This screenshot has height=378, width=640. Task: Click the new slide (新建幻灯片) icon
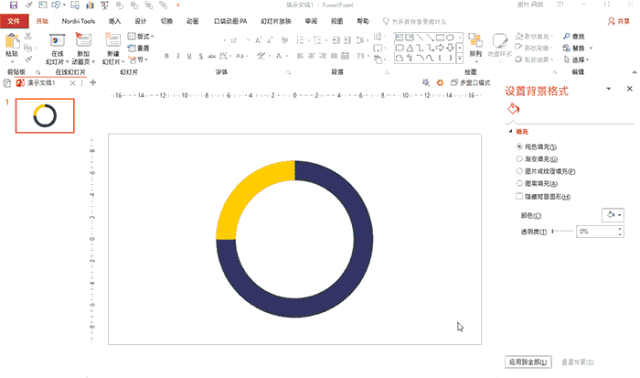(113, 41)
